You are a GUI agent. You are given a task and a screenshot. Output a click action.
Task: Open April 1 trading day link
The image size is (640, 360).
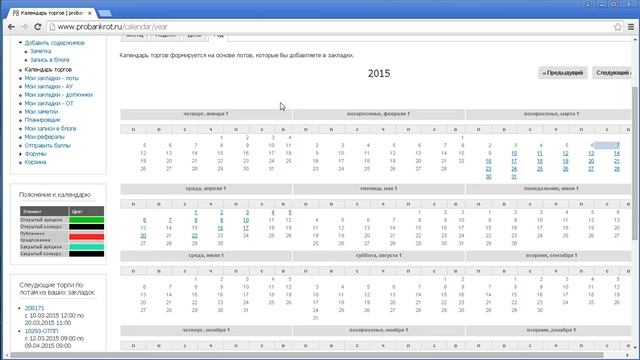196,212
